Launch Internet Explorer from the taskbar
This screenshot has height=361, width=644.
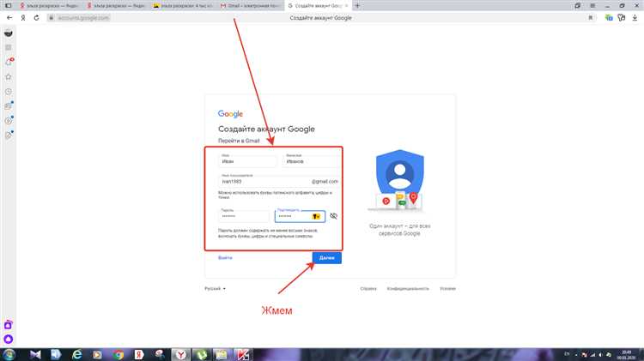[76, 354]
